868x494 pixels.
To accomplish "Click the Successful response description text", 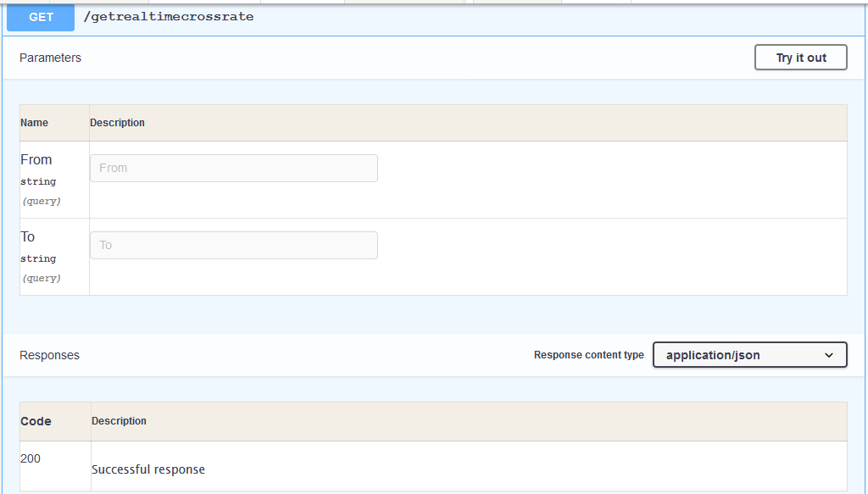I will (x=148, y=469).
